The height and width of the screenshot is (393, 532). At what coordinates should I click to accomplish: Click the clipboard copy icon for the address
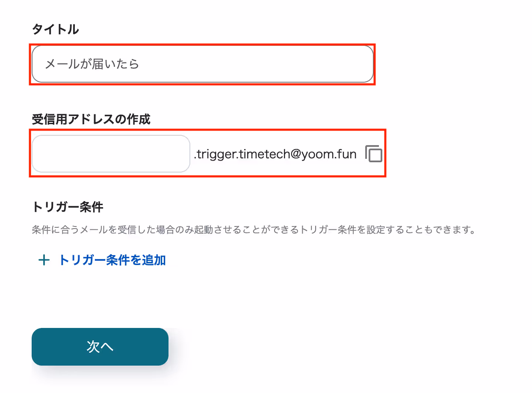coord(374,154)
